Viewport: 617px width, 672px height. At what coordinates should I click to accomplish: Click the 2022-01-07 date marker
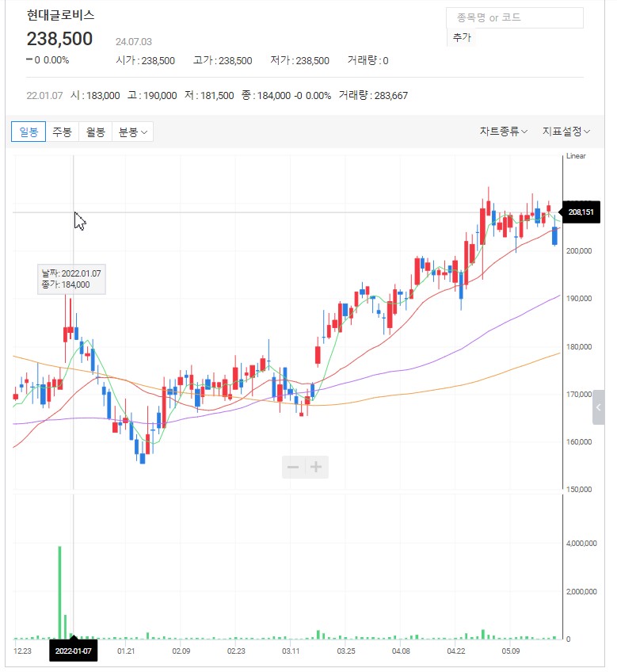tap(74, 651)
